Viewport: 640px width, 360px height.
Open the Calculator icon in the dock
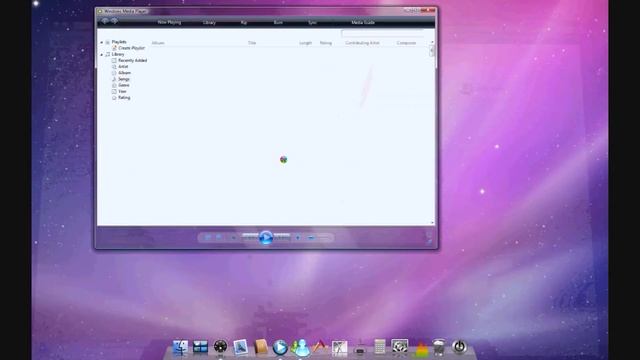[380, 347]
